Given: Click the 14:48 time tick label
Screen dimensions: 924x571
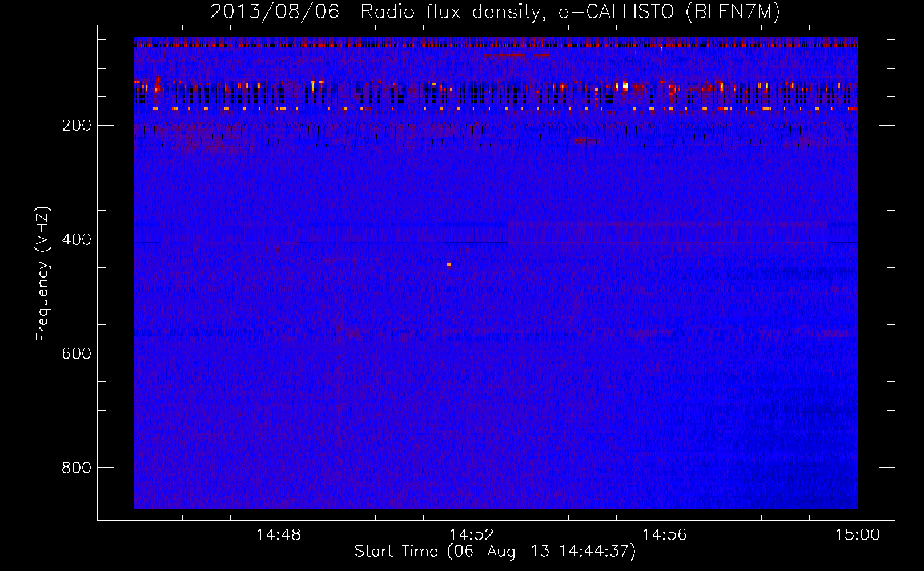Looking at the screenshot, I should point(279,535).
